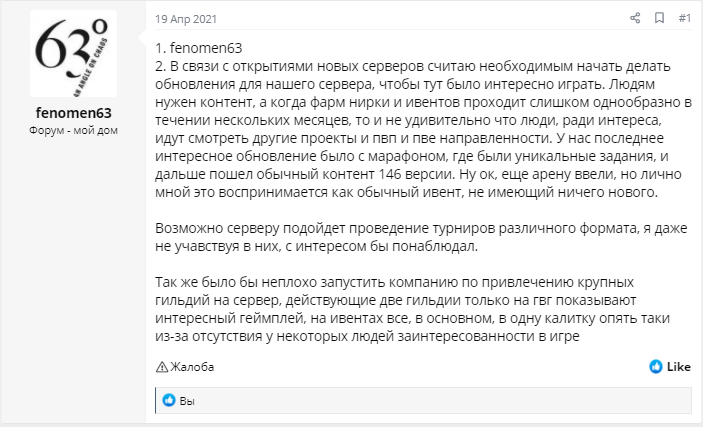This screenshot has height=427, width=703.
Task: Click the user title Форум - мой дом
Action: (x=73, y=129)
